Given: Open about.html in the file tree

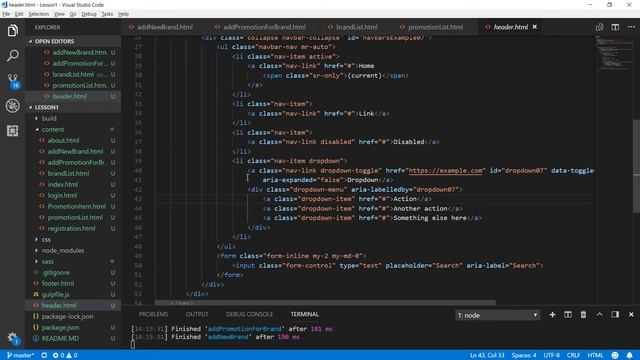Looking at the screenshot, I should (73, 140).
